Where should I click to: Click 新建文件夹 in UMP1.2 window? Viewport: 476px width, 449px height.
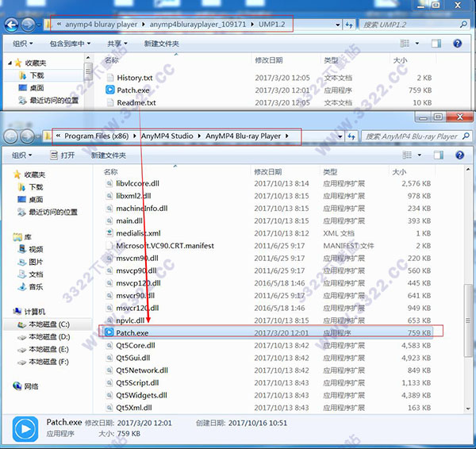[161, 44]
